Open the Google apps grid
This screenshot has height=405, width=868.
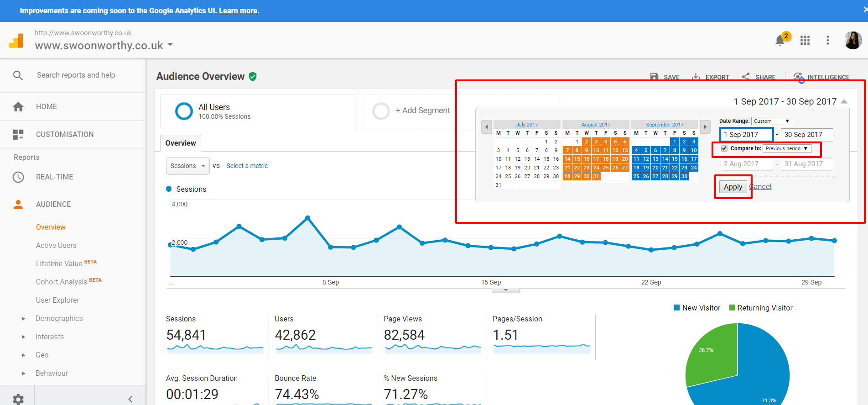805,40
